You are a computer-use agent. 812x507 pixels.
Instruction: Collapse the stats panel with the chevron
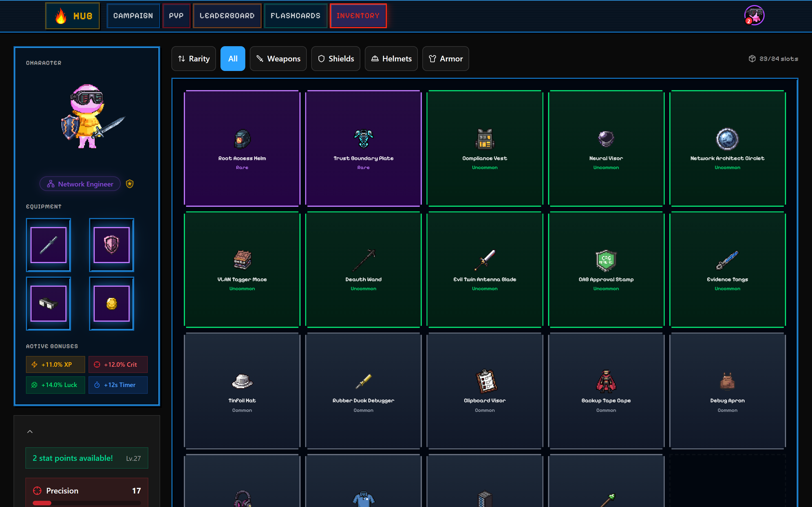pos(30,432)
